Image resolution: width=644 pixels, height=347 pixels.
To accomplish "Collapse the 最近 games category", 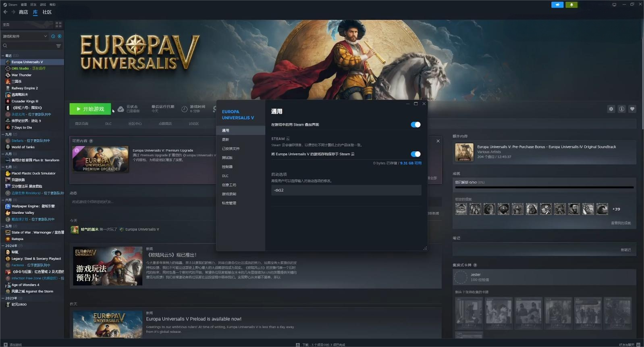I will coord(3,56).
